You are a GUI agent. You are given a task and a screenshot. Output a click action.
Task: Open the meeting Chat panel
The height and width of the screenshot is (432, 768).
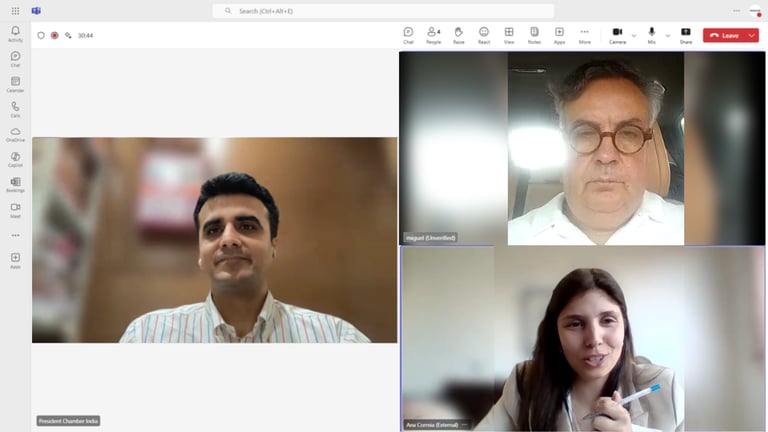(x=408, y=35)
